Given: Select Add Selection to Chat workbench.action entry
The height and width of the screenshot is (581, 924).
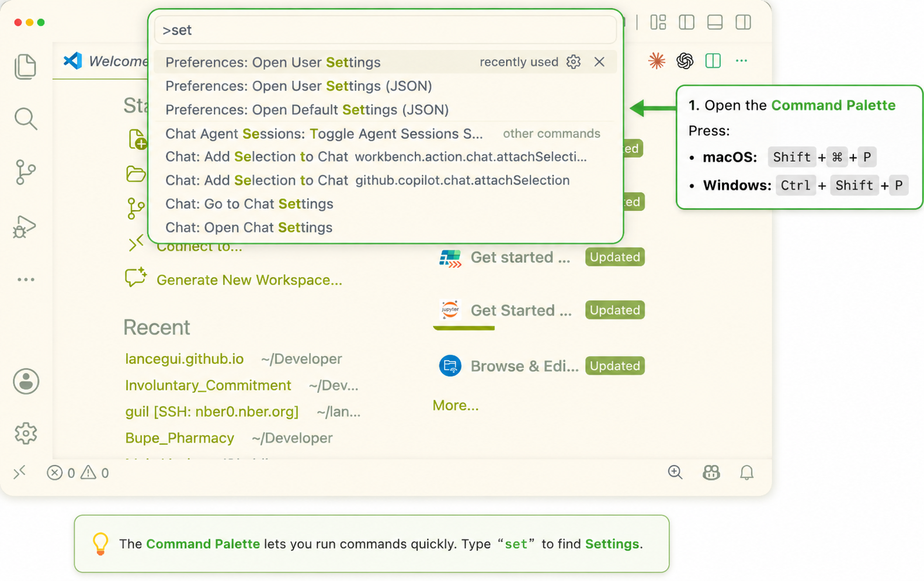Looking at the screenshot, I should click(385, 157).
